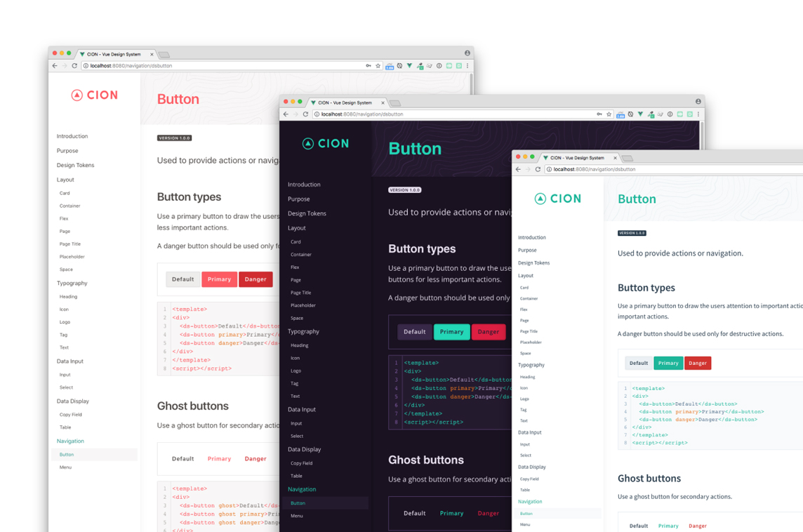The width and height of the screenshot is (803, 532).
Task: Open the Vue devtools extension in the dark-themed window
Action: [640, 114]
